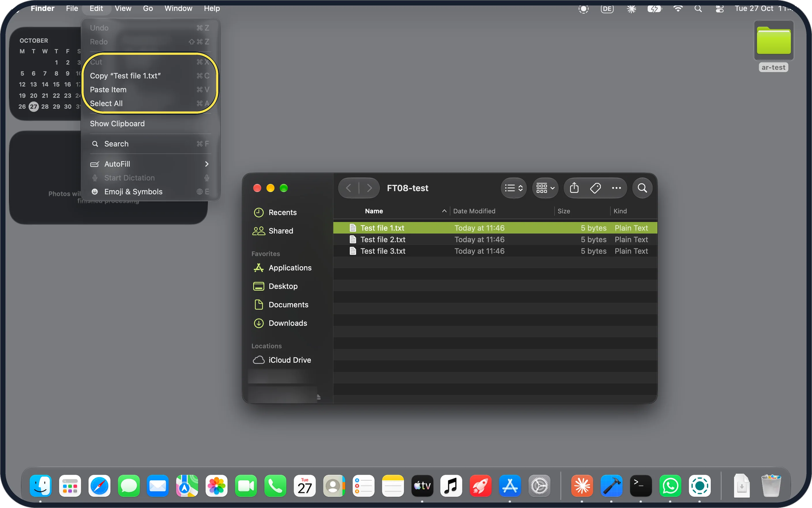
Task: Select Recents in Finder sidebar
Action: pos(282,212)
